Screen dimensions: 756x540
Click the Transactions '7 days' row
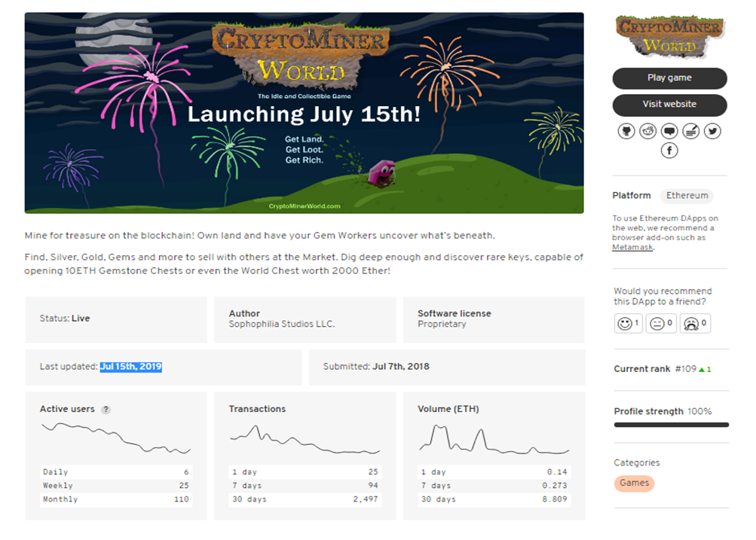[x=305, y=486]
